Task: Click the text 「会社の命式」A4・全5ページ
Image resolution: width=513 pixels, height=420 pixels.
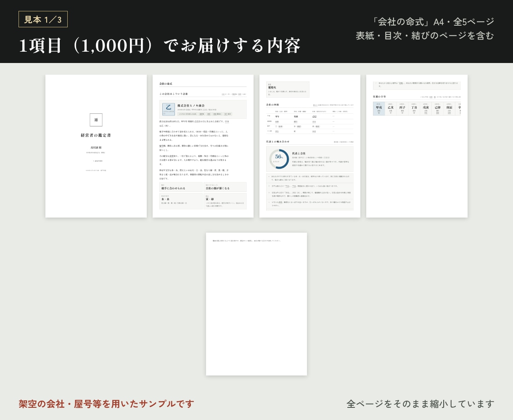Action: click(x=433, y=22)
